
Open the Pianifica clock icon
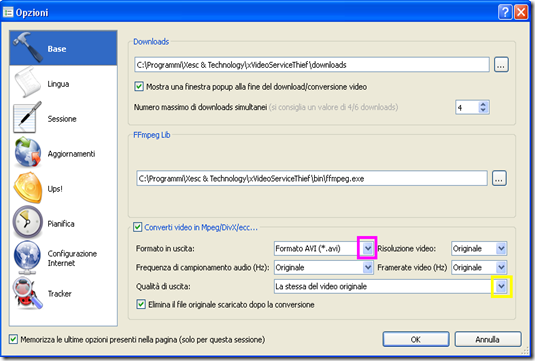click(27, 222)
